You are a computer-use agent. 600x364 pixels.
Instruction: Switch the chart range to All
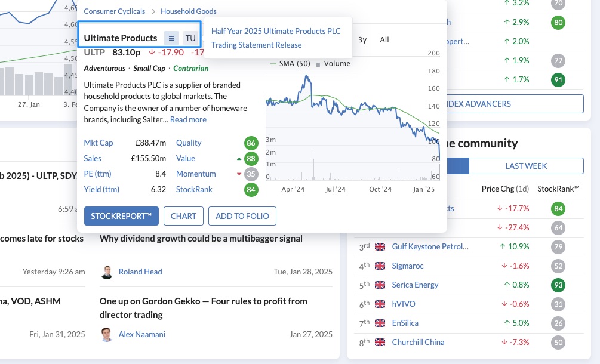pyautogui.click(x=384, y=40)
